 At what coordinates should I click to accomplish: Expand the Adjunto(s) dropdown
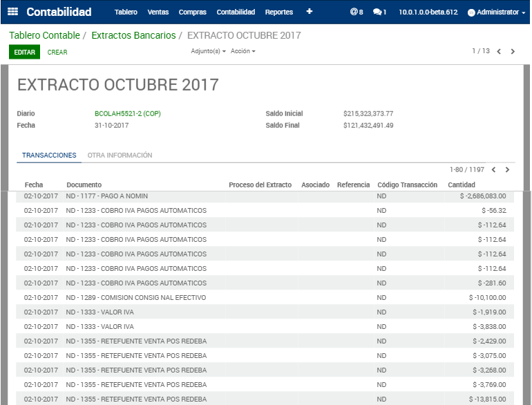pos(208,52)
